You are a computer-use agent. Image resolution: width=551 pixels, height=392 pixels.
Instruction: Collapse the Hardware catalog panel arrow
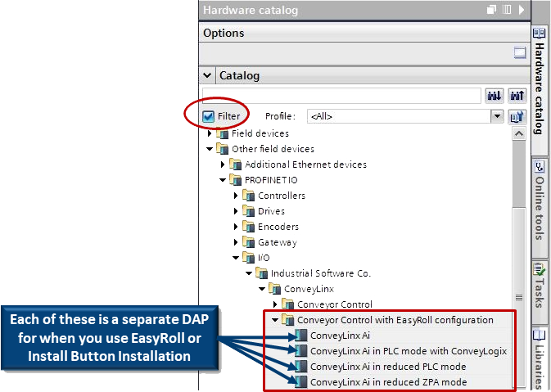(x=522, y=10)
